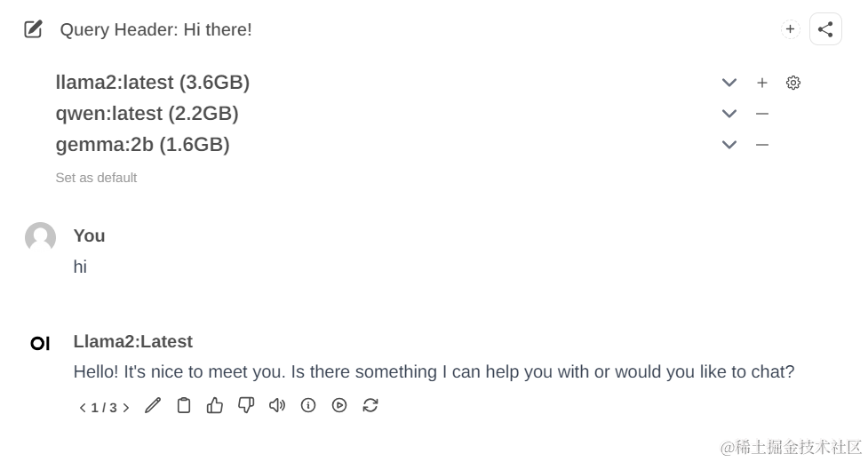Image resolution: width=868 pixels, height=462 pixels.
Task: Remove the gemma:2b model with minus icon
Action: [762, 145]
